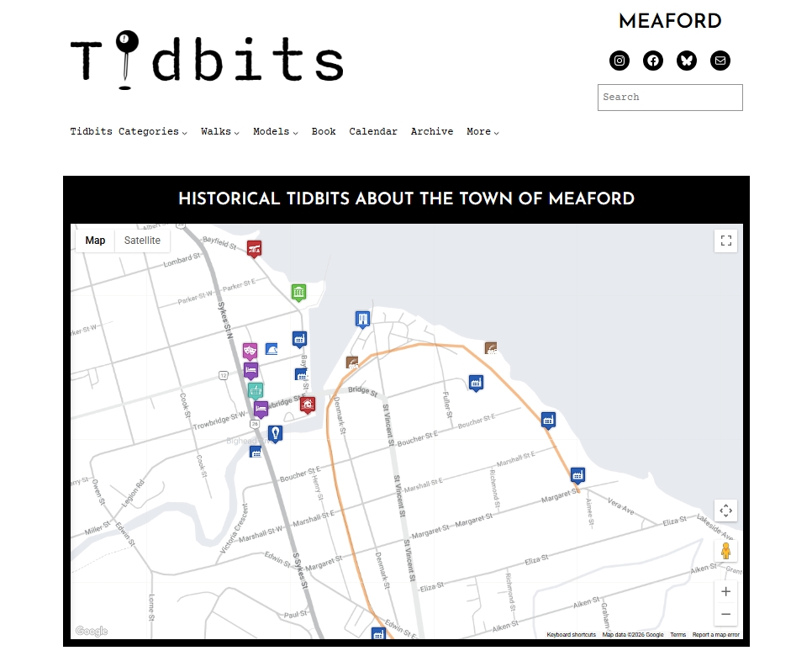The image size is (812, 656).
Task: Click the red cannon map marker
Action: (254, 248)
